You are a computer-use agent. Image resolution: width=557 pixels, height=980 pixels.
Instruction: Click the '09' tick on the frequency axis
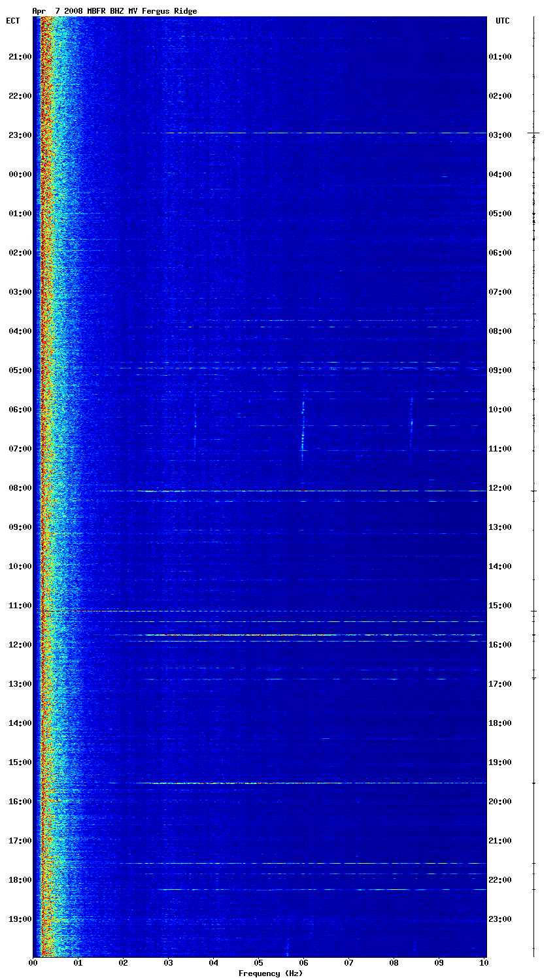point(439,963)
